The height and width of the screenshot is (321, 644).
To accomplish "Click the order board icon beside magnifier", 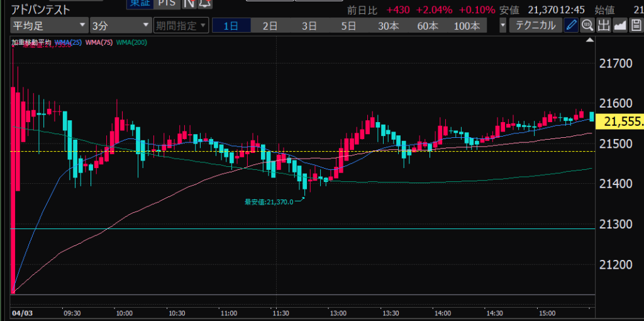I will coord(604,26).
